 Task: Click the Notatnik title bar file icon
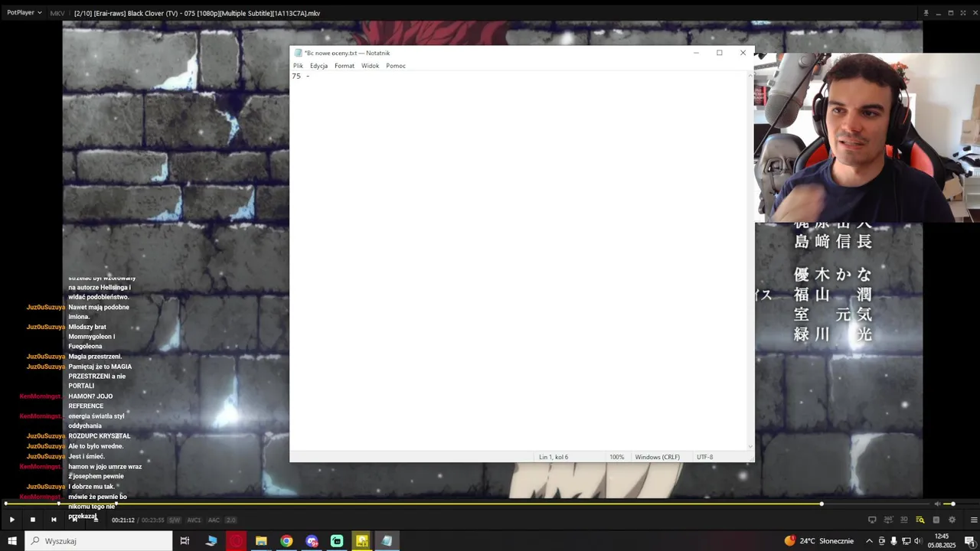(298, 53)
